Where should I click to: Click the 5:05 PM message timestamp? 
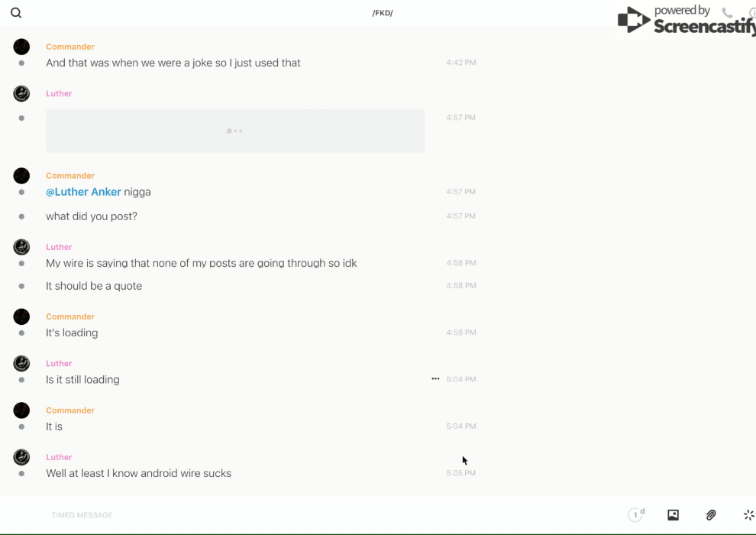tap(461, 473)
